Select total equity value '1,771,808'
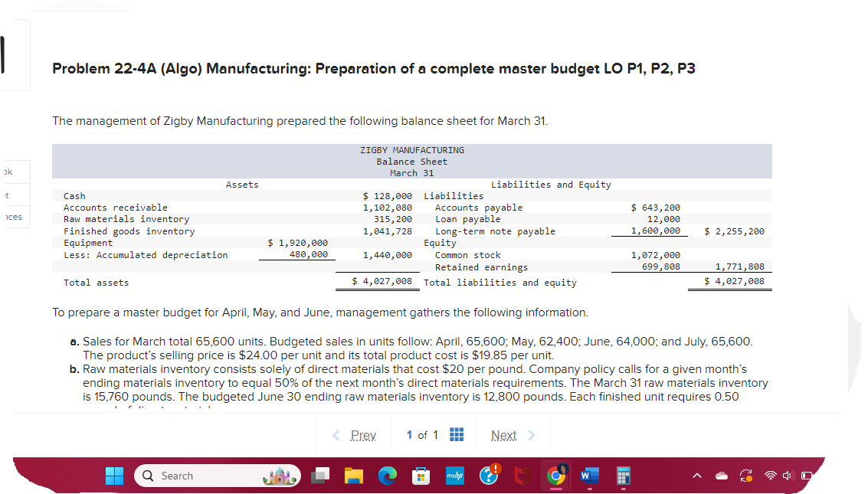The image size is (868, 494). tap(739, 267)
